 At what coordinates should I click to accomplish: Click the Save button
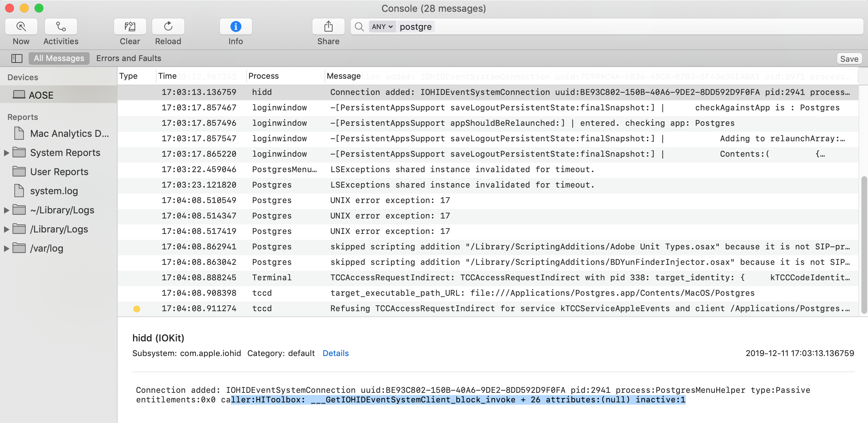pyautogui.click(x=849, y=58)
